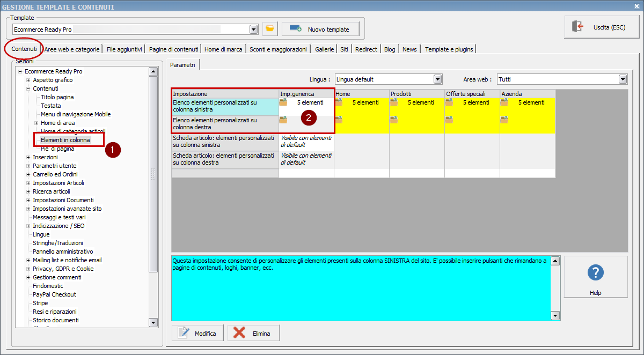Expand the Impostazioni Articoli node
This screenshot has width=644, height=355.
pos(28,183)
